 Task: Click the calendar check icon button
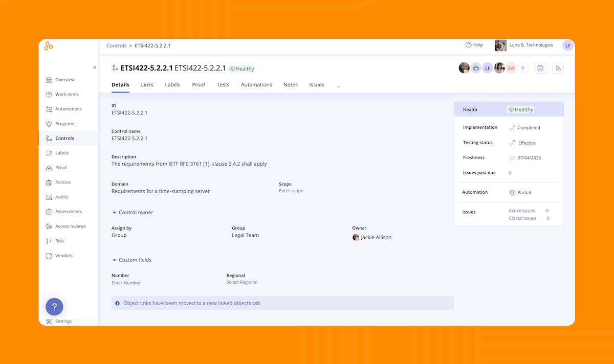(540, 68)
